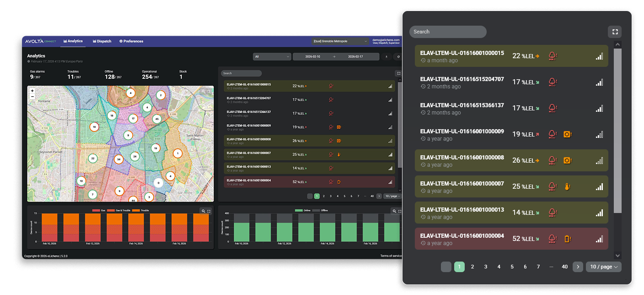Click pagination ellipsis in enlarged panel
Screen dimensions: 644x295
coord(552,267)
